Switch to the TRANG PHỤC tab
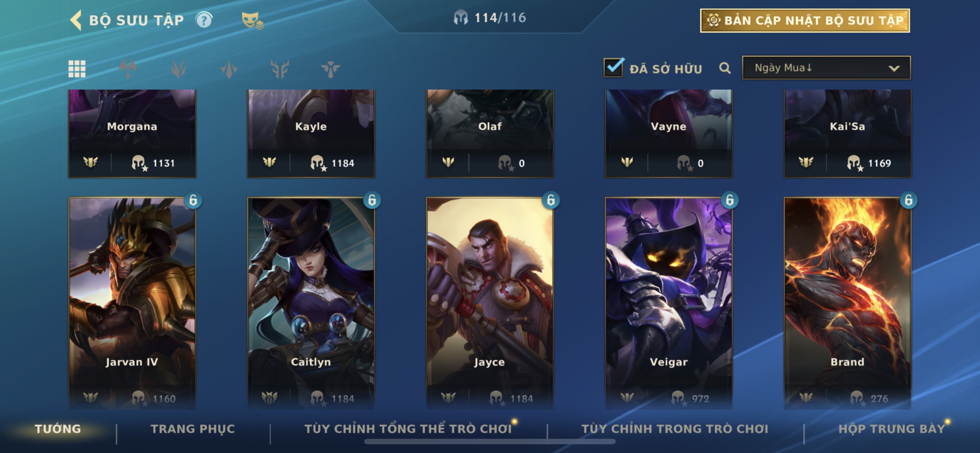Screen dimensions: 980x453 click(193, 429)
